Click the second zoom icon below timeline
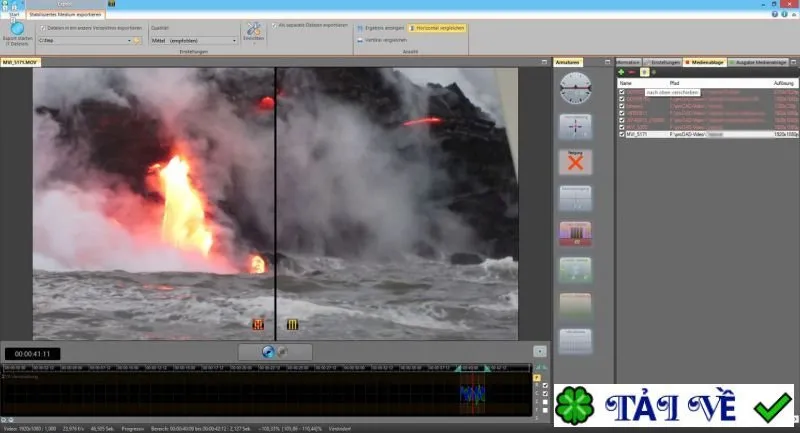This screenshot has height=433, width=800. [x=11, y=420]
